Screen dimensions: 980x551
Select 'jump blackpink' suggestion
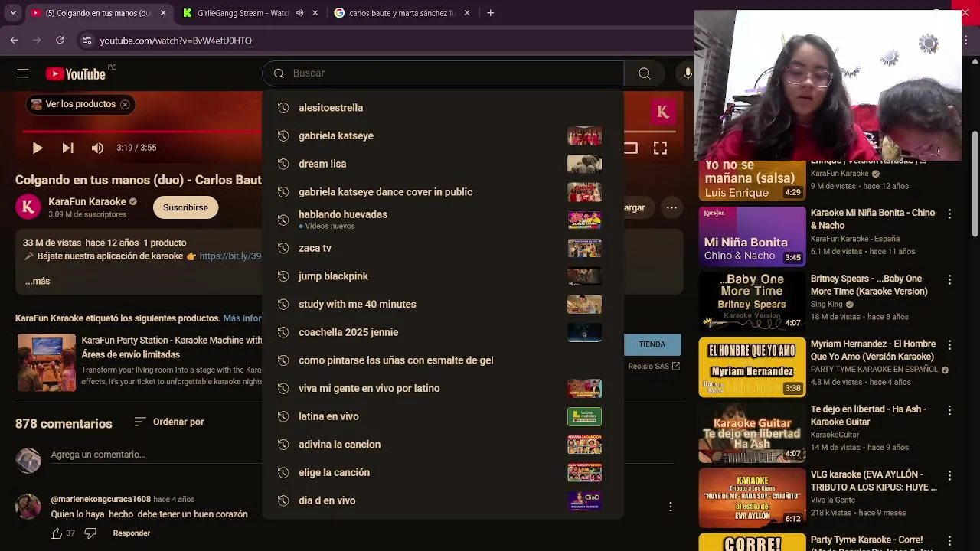pos(443,276)
